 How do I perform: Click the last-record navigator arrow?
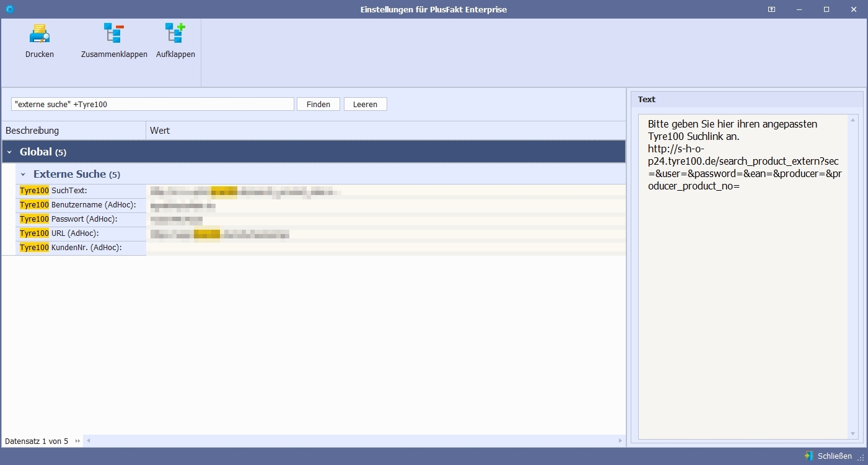click(77, 441)
